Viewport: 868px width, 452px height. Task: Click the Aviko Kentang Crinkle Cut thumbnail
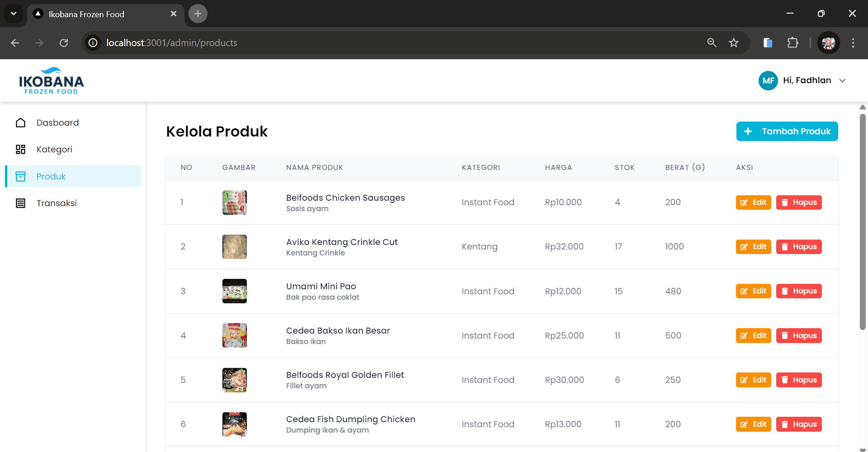[x=234, y=247]
